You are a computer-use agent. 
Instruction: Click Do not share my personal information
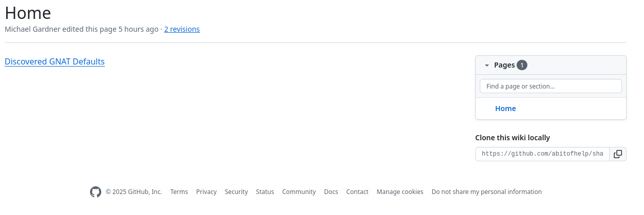(x=486, y=192)
